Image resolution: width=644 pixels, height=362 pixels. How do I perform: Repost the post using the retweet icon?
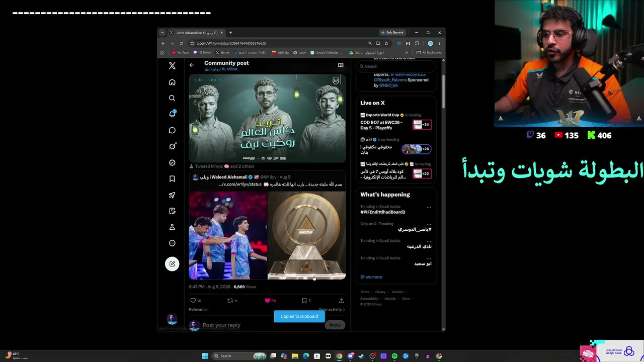point(230,301)
